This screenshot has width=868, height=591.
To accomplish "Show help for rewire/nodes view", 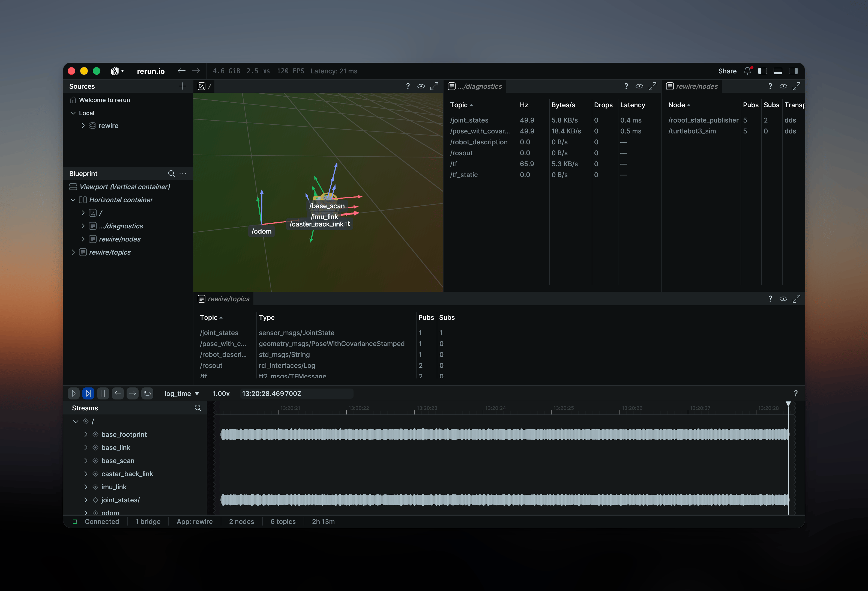I will tap(770, 86).
